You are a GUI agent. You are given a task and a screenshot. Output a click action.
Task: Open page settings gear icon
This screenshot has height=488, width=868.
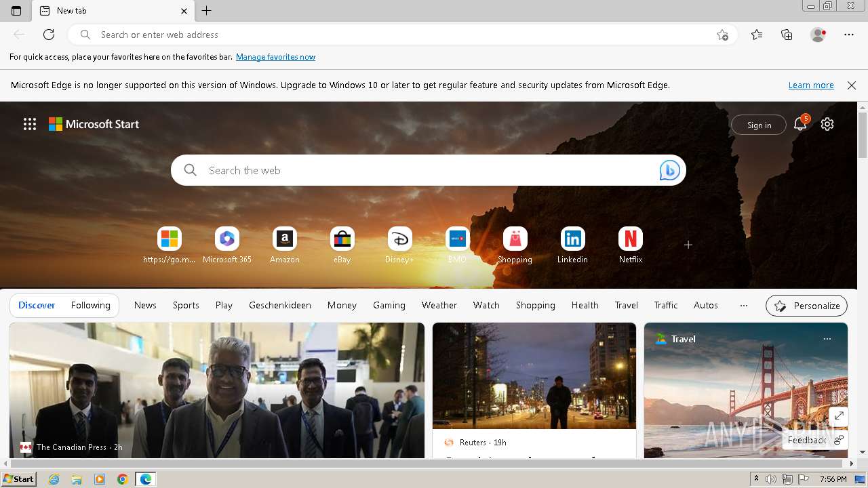click(x=827, y=124)
